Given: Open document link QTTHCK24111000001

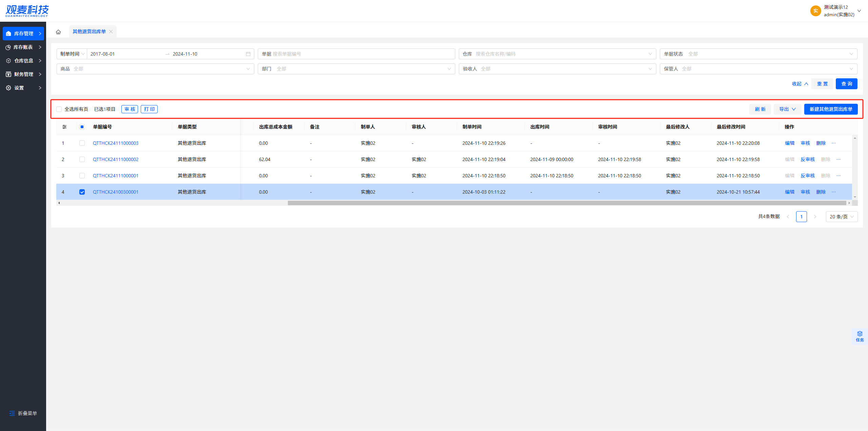Looking at the screenshot, I should 116,176.
